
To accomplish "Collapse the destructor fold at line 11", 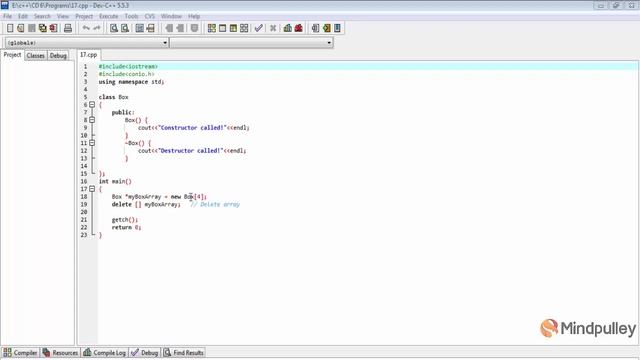I will [x=92, y=143].
